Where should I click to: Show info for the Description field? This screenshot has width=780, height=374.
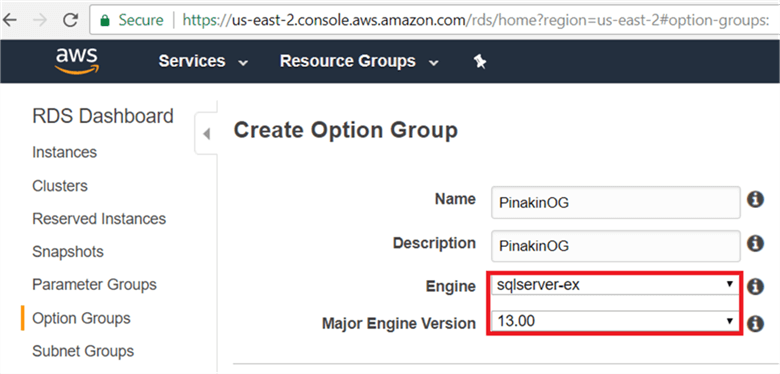coord(755,244)
